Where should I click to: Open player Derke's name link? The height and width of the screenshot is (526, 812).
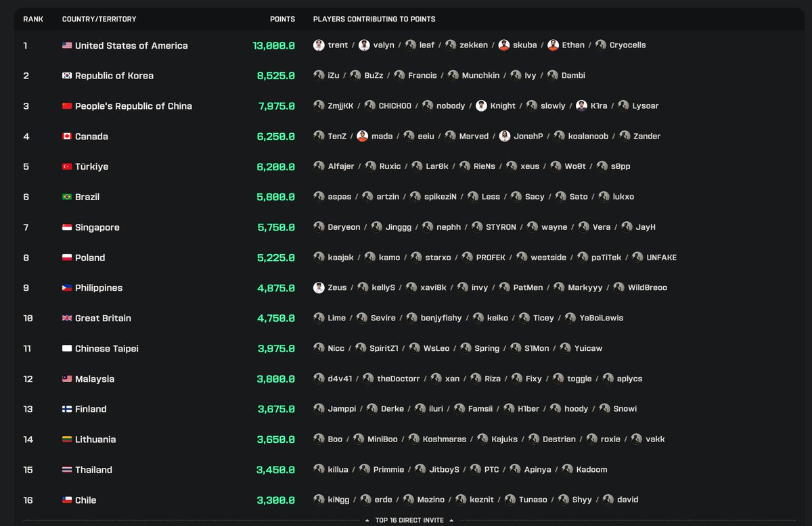(x=392, y=409)
